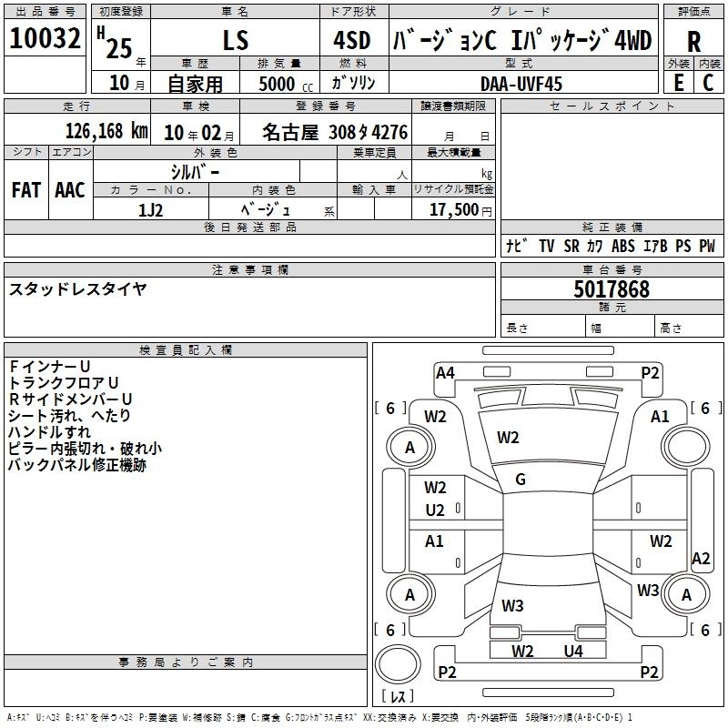
Task: Select the note シート汚れ、へたり
Action: pos(69,415)
